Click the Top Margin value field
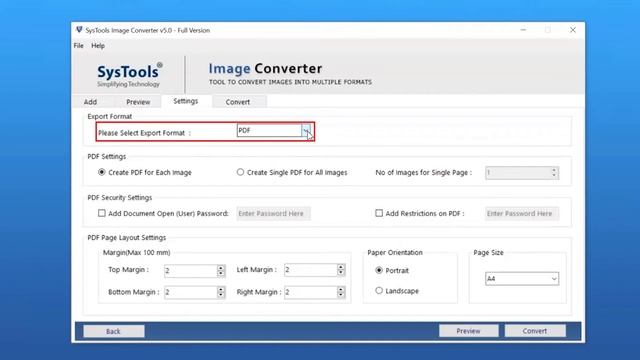Image resolution: width=640 pixels, height=360 pixels. (191, 271)
